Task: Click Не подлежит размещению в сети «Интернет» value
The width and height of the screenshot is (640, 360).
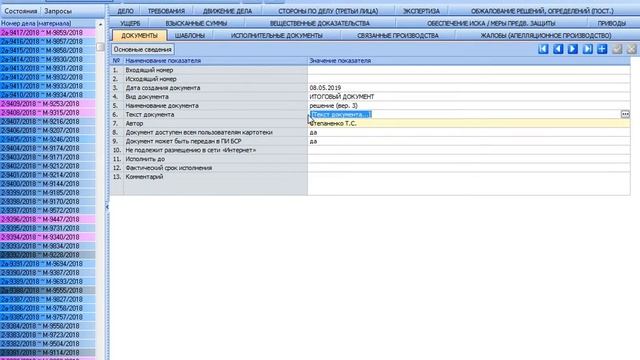Action: point(469,150)
